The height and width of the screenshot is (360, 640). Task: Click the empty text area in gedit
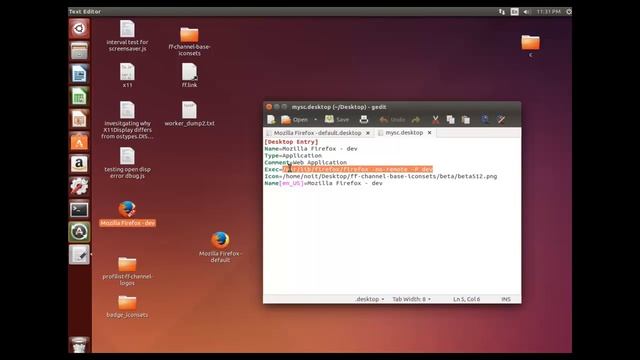click(x=392, y=241)
